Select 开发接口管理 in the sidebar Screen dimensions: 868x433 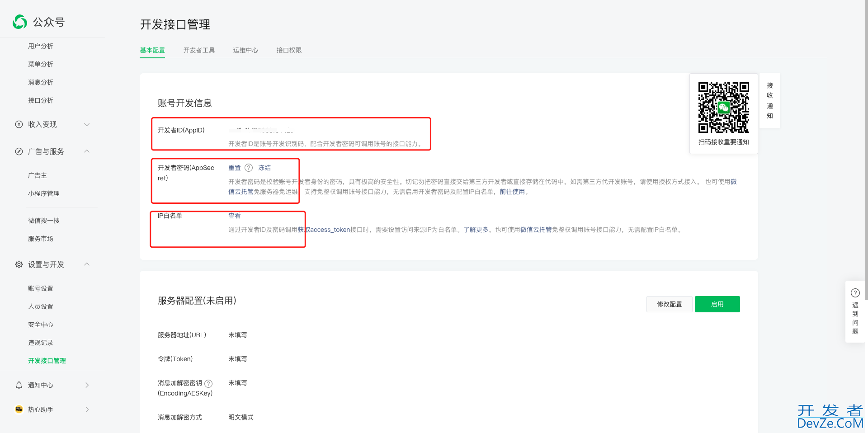47,361
